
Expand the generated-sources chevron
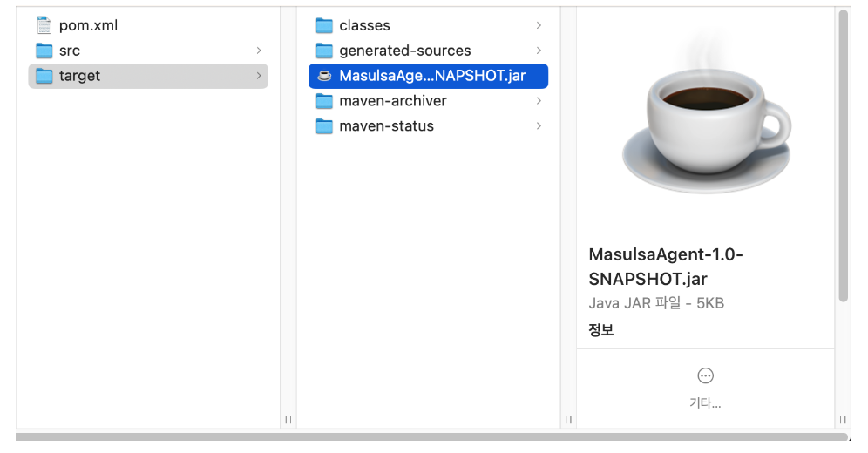point(539,51)
